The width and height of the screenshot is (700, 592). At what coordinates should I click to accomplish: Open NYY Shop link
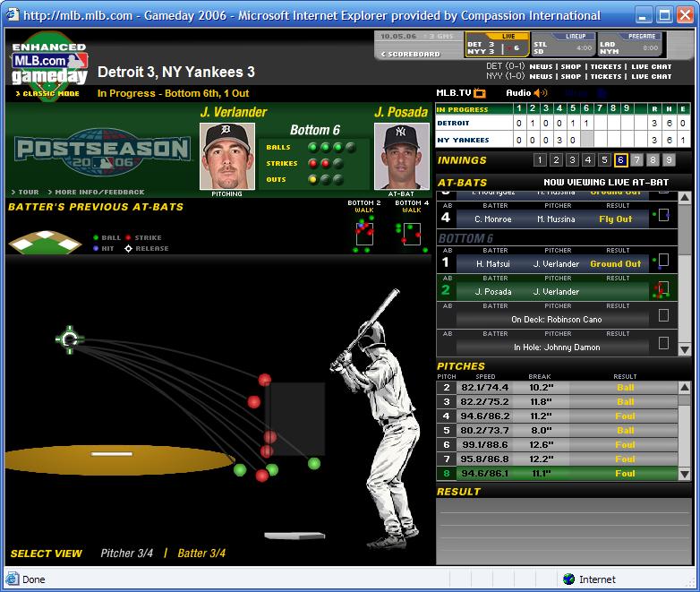tap(571, 76)
